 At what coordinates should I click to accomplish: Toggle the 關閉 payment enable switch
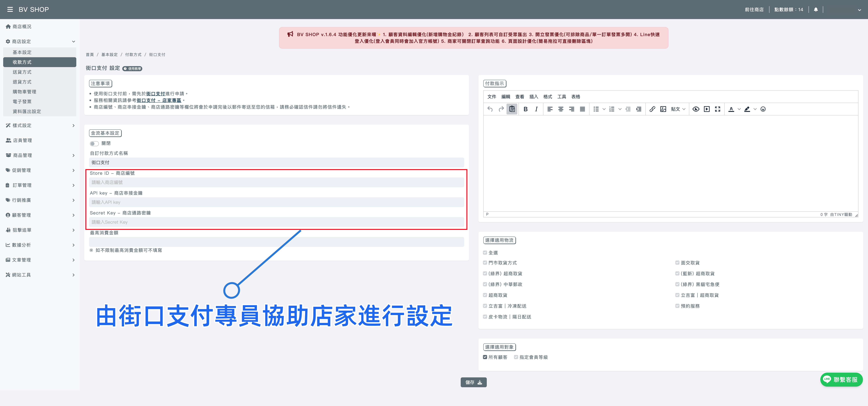pos(94,144)
